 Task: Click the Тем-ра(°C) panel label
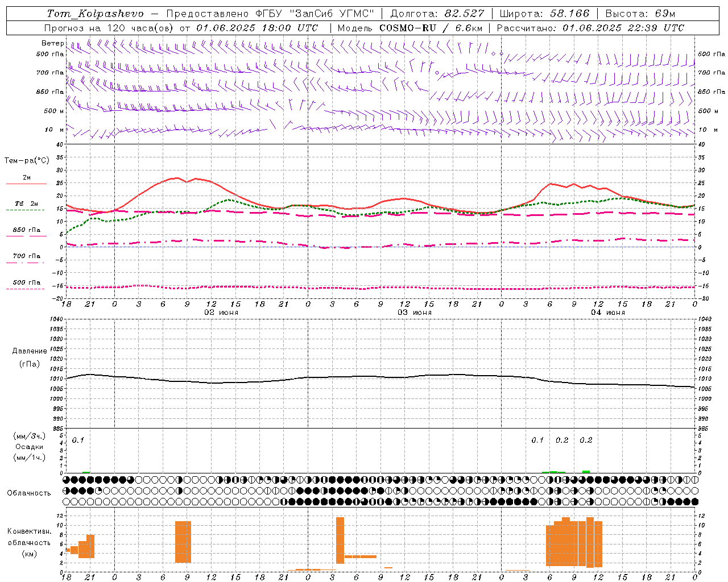[x=27, y=161]
